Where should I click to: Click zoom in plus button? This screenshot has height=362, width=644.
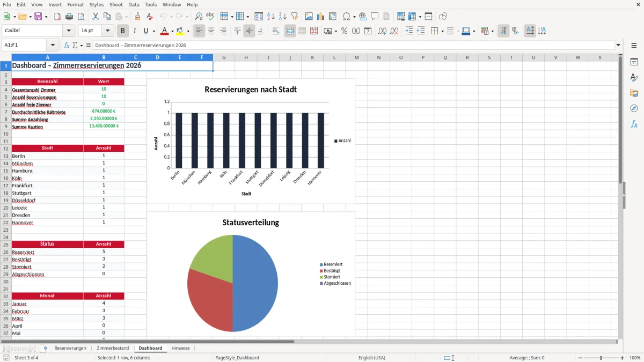click(623, 358)
